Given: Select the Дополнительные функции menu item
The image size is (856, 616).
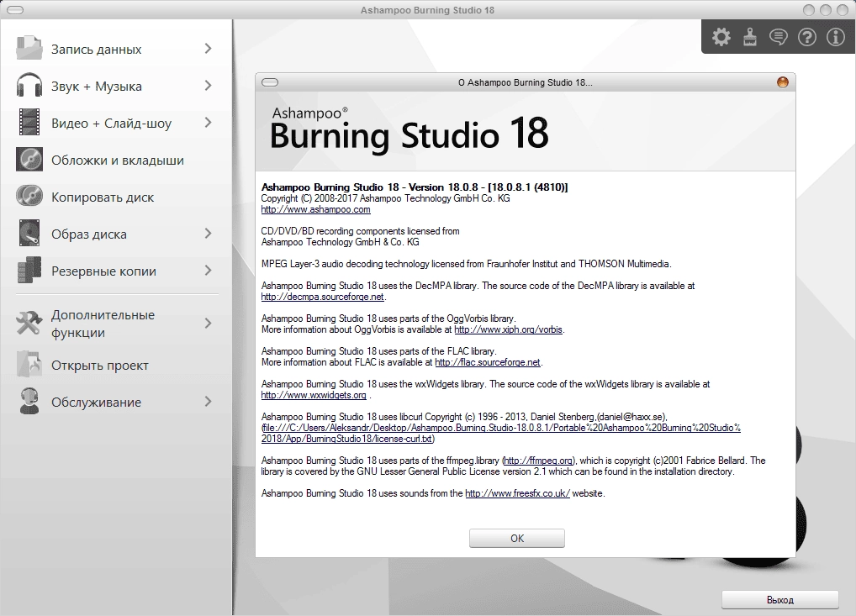Looking at the screenshot, I should [116, 324].
